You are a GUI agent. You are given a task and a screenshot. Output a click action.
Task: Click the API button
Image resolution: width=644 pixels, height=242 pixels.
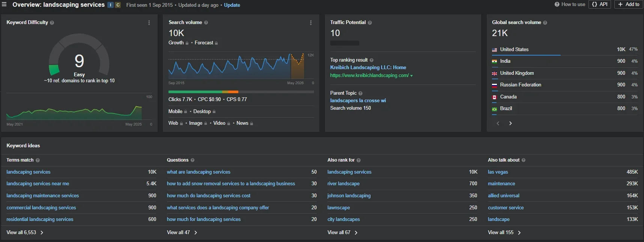[600, 5]
